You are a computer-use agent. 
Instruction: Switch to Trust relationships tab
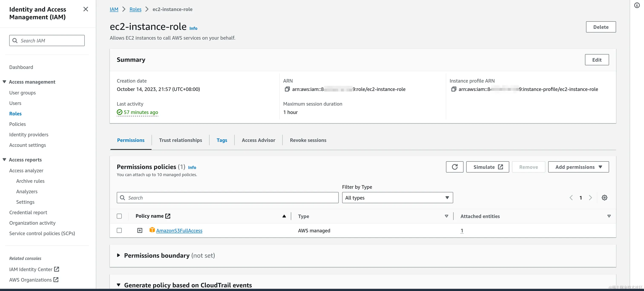[180, 140]
